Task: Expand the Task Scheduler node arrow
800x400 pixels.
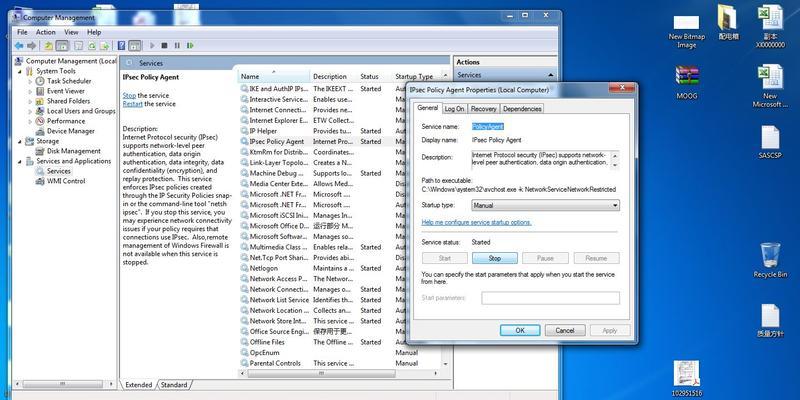Action: coord(30,81)
